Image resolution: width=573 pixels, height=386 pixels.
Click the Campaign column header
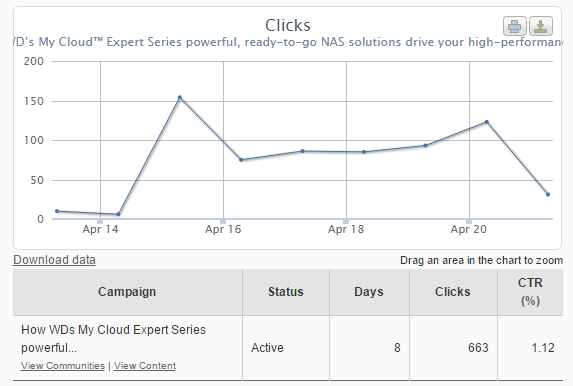point(127,292)
